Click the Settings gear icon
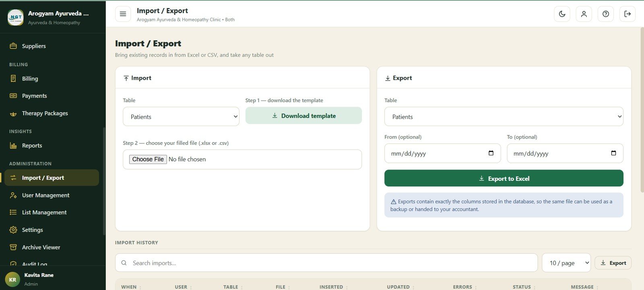Image resolution: width=644 pixels, height=290 pixels. 13,230
